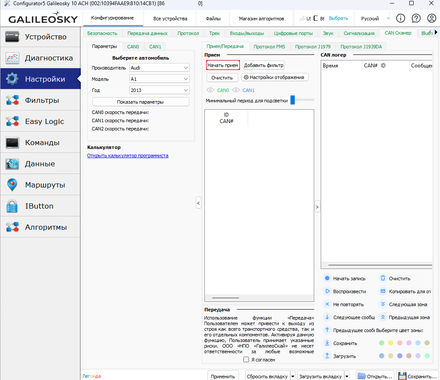Open the Данные globe section
The image size is (440, 380).
pyautogui.click(x=40, y=164)
